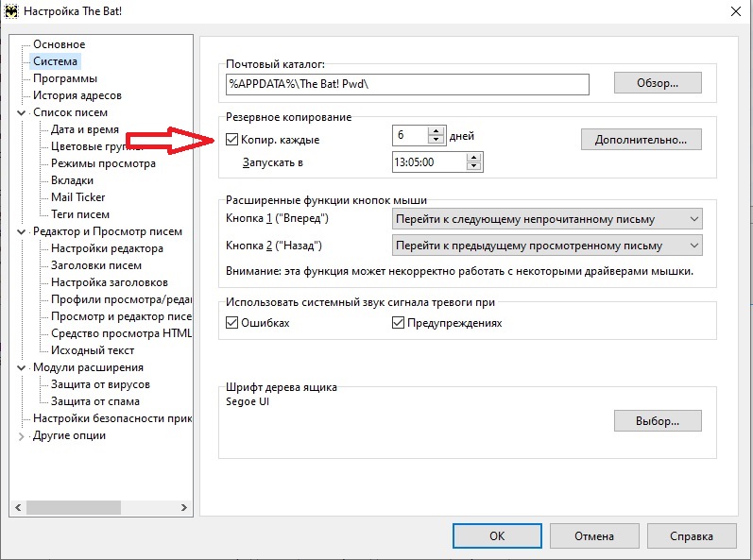Open Защита от вирусов settings page
The height and width of the screenshot is (560, 753).
(x=100, y=384)
